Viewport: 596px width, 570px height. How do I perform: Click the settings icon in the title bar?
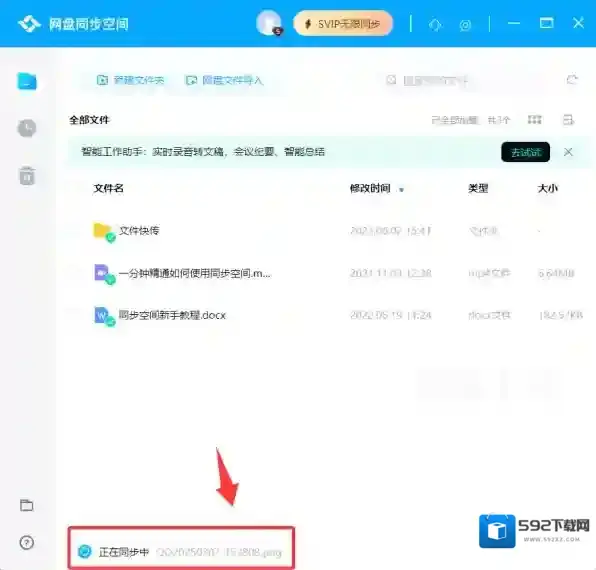click(x=465, y=25)
